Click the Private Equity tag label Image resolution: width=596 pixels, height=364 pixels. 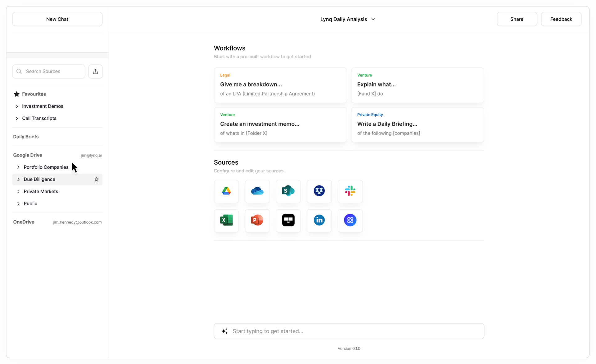[370, 115]
